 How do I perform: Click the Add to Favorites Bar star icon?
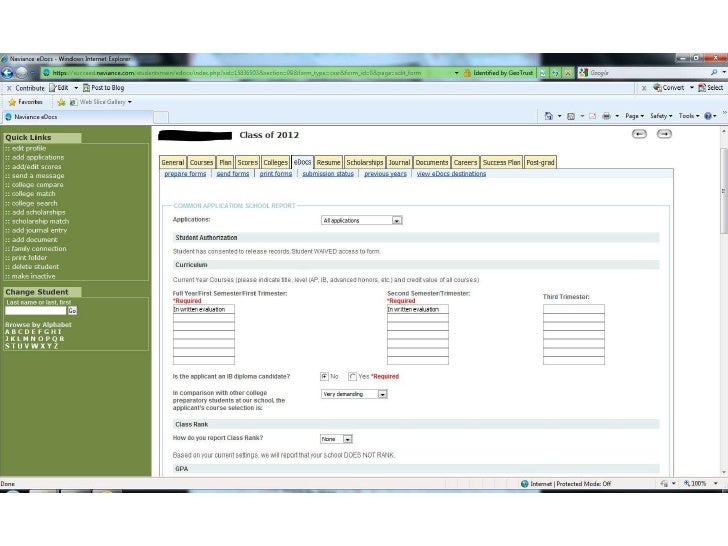tap(61, 102)
